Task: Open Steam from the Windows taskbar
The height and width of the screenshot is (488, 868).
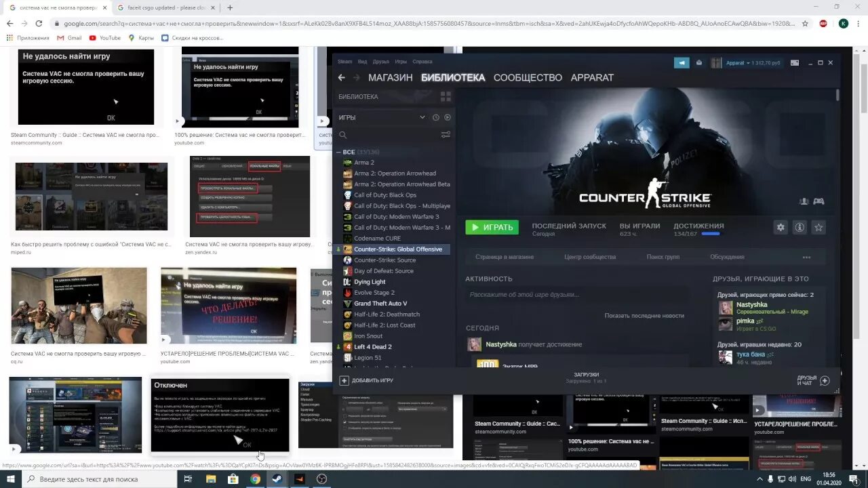Action: pyautogui.click(x=277, y=479)
